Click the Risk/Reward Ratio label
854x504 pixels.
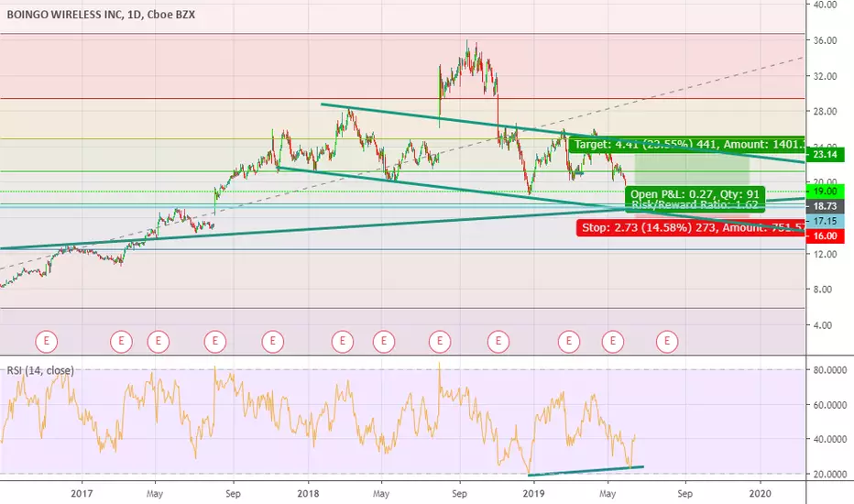click(x=695, y=205)
